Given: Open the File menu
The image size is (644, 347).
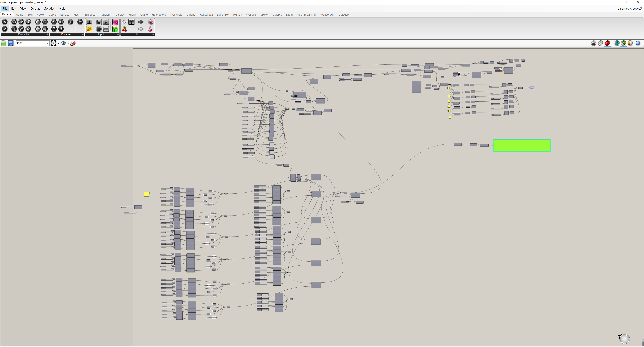Looking at the screenshot, I should click(x=5, y=9).
